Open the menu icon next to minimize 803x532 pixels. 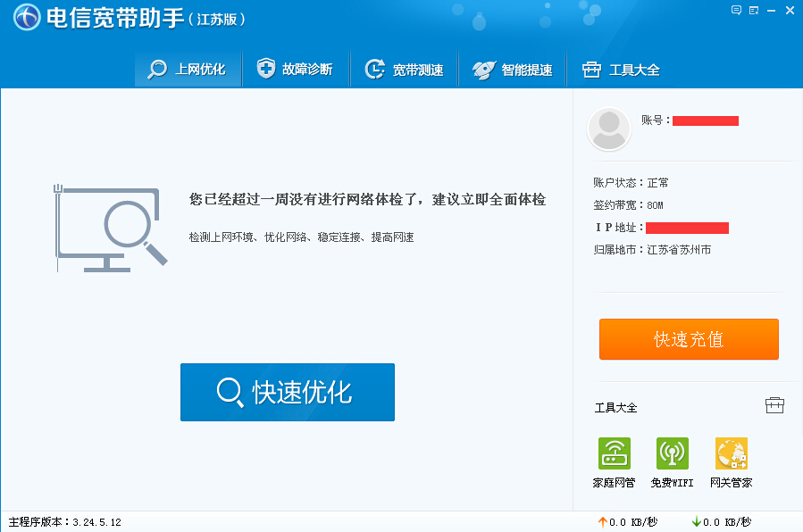point(754,10)
